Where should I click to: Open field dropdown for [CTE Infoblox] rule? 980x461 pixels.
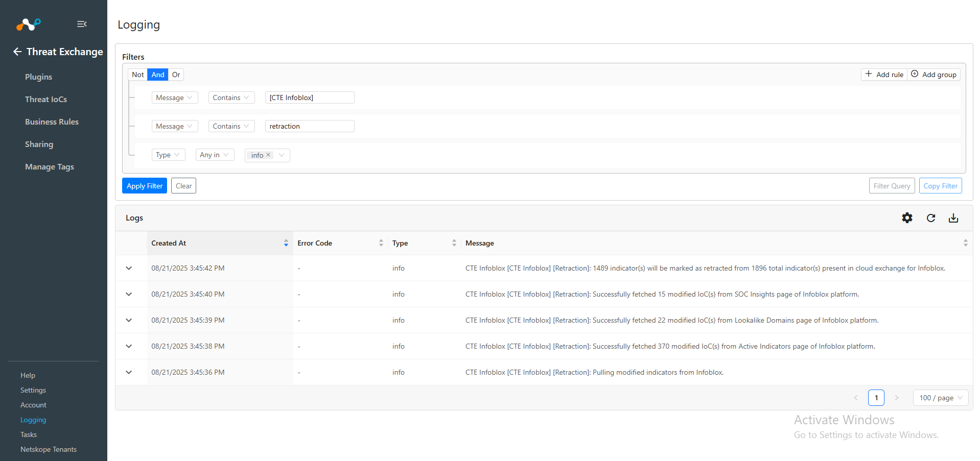(x=175, y=98)
